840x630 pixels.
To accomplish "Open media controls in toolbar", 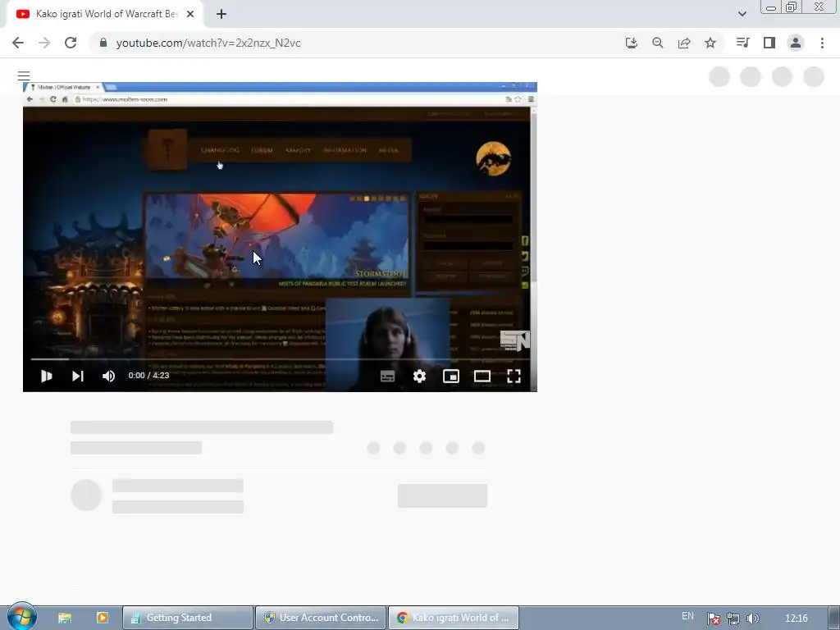I will (743, 43).
